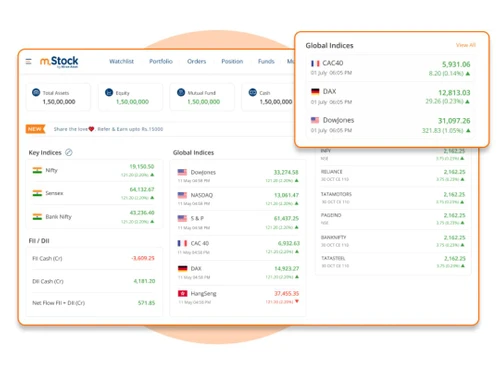Click the India flag beside Sensex

[37, 193]
